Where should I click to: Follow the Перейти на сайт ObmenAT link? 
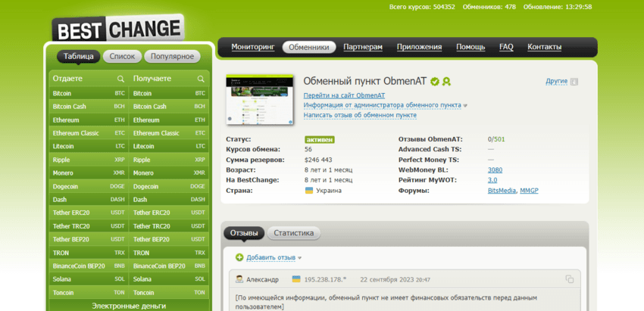344,95
